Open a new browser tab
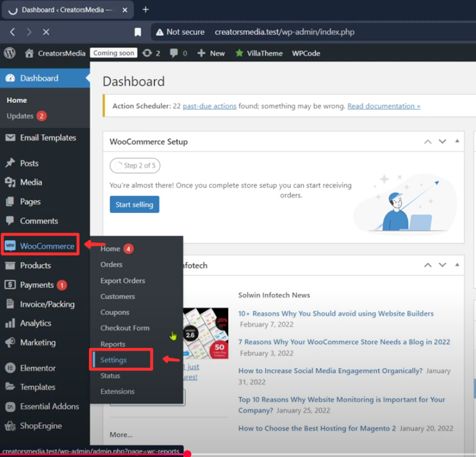The image size is (476, 457). coord(145,10)
